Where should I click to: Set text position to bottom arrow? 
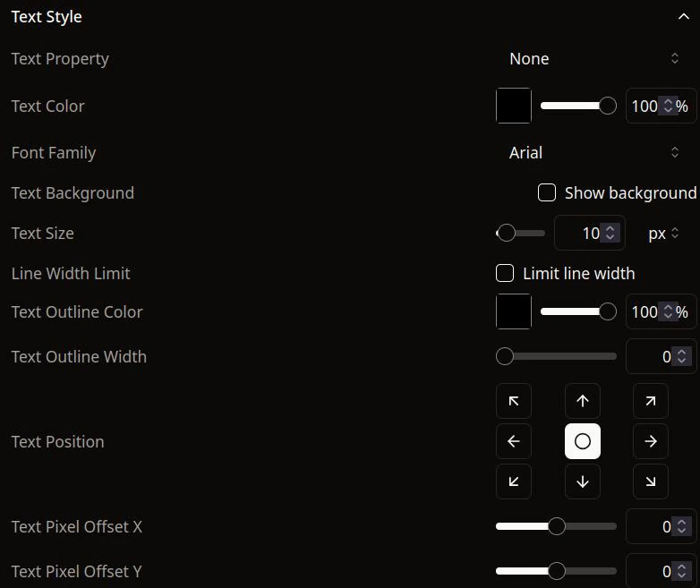(x=582, y=481)
